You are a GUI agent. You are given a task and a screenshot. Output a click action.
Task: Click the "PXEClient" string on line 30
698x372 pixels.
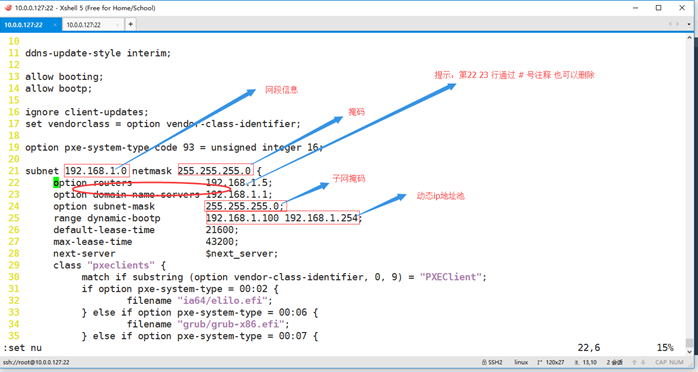tap(450, 277)
